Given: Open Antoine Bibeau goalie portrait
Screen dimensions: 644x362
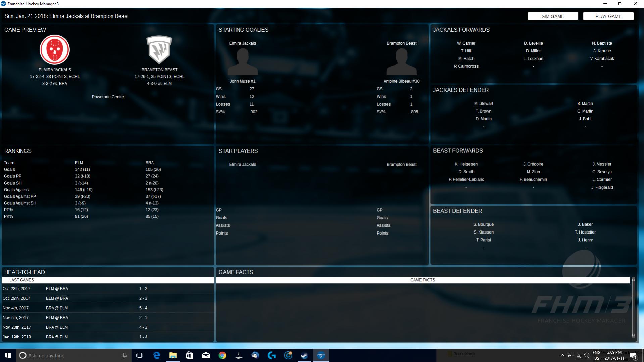Looking at the screenshot, I should coord(402,62).
